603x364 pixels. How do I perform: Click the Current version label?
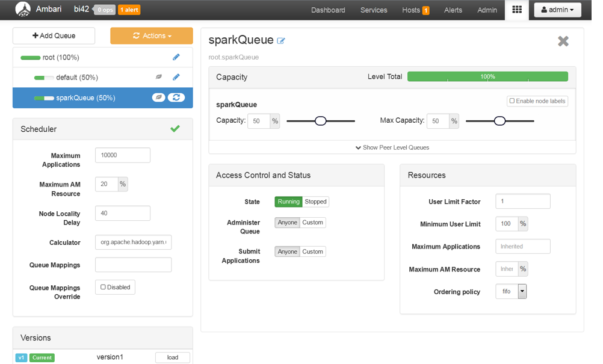(42, 357)
